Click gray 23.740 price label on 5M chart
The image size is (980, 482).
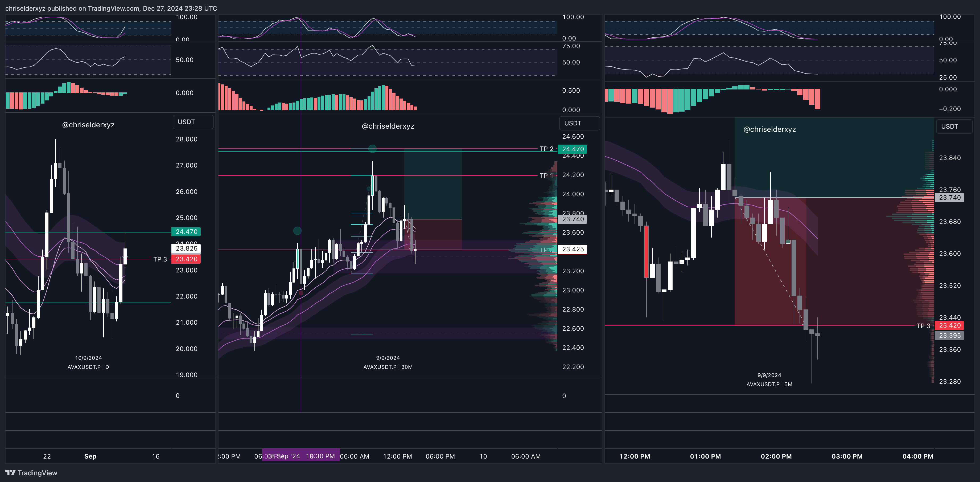(x=950, y=198)
